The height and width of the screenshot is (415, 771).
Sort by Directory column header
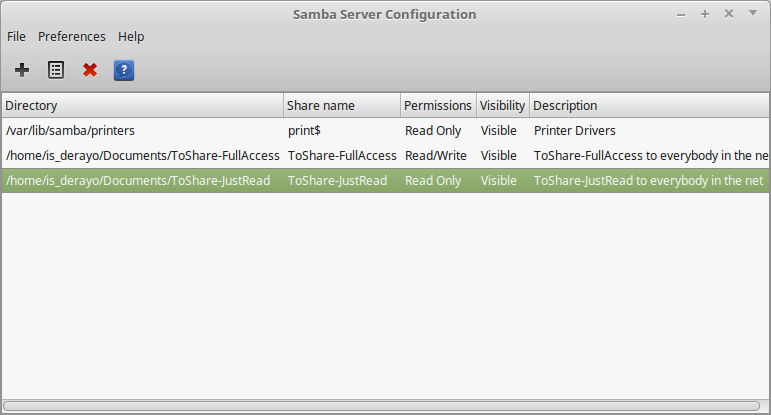tap(143, 105)
